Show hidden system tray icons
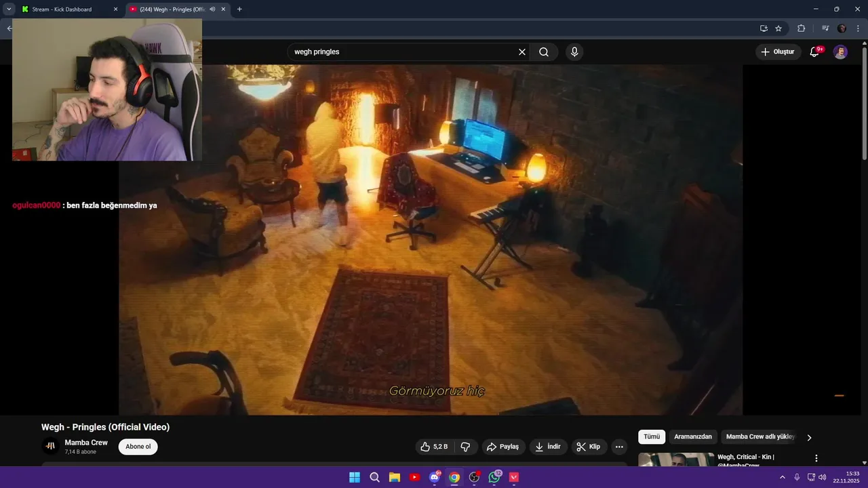The width and height of the screenshot is (868, 488). click(x=783, y=477)
